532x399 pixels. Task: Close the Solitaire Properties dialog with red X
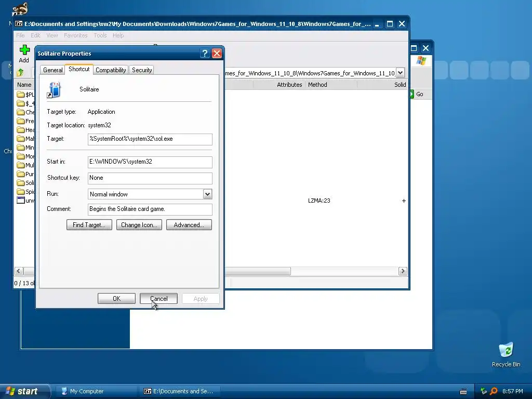[x=217, y=54]
